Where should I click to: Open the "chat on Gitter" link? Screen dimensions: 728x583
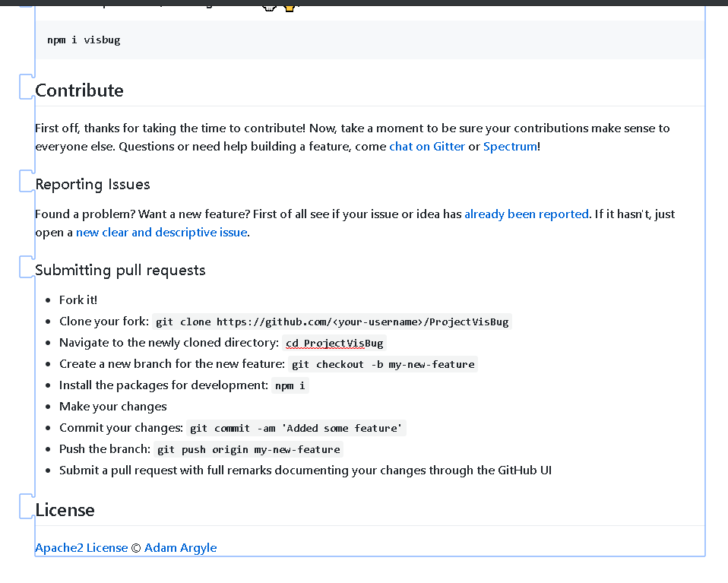[x=426, y=147]
